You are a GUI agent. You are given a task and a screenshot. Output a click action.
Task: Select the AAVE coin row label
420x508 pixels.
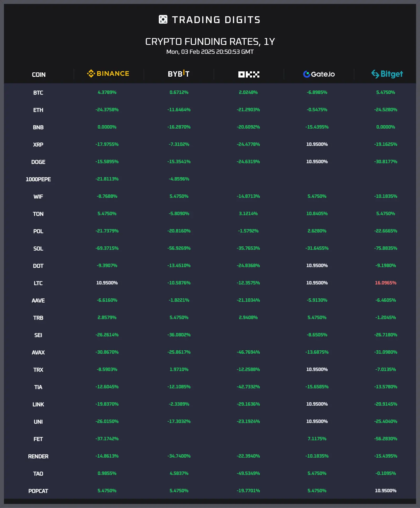pos(38,300)
